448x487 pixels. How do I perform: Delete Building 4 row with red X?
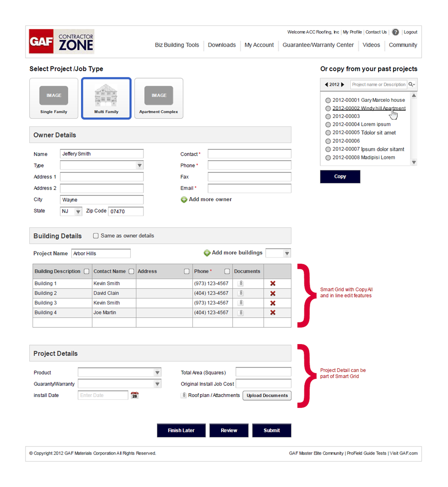coord(273,313)
